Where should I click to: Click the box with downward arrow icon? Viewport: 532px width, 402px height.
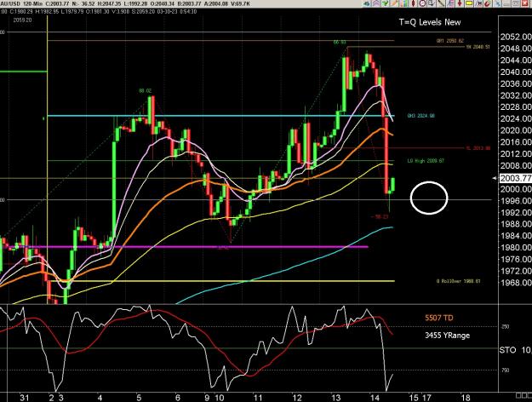(x=432, y=3)
